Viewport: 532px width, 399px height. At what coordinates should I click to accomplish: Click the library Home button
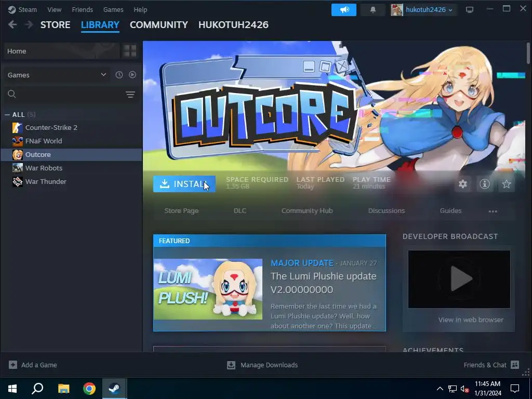tap(61, 51)
